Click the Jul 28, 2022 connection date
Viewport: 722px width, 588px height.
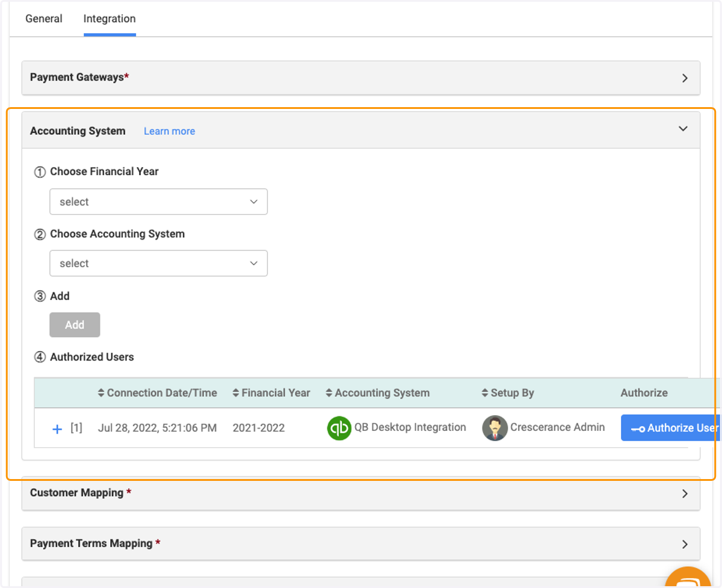(157, 428)
